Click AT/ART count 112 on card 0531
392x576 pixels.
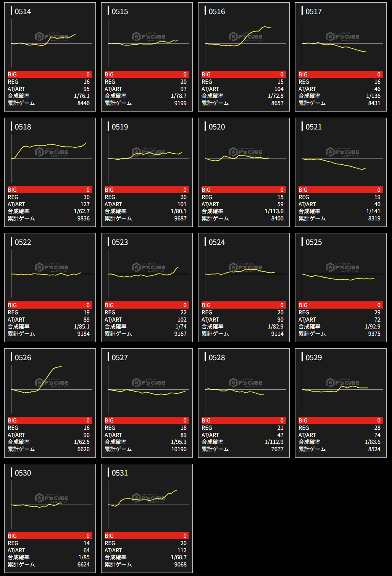point(182,550)
